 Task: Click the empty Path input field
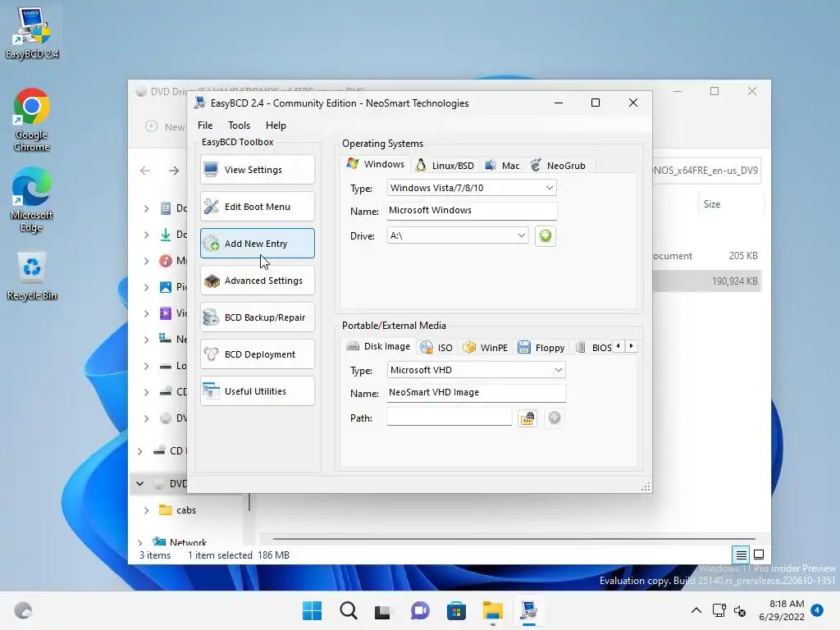pos(449,418)
